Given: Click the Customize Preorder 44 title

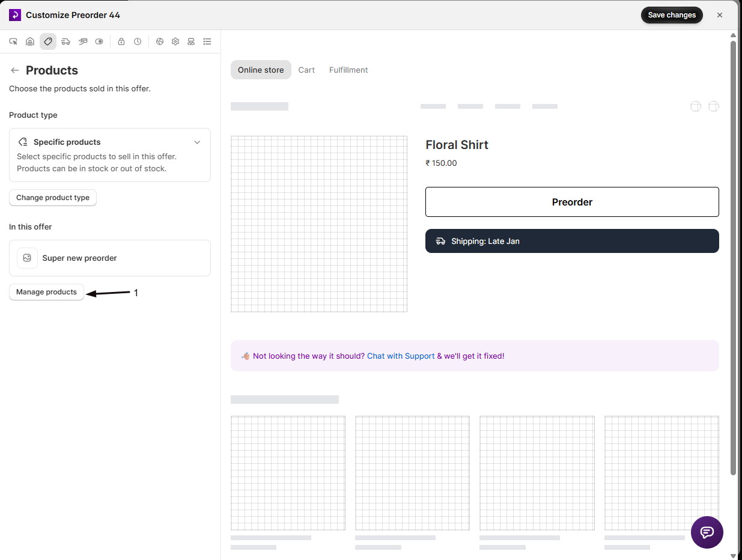Looking at the screenshot, I should [x=73, y=15].
